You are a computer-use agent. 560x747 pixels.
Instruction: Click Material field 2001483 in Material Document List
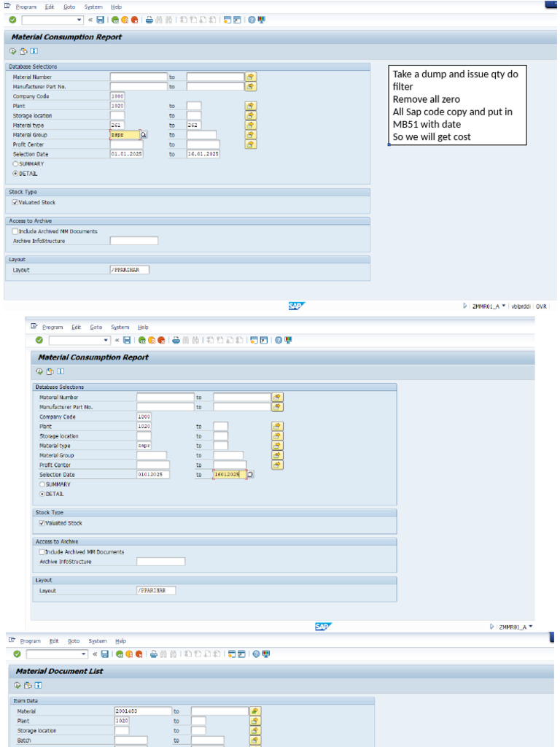coord(143,711)
